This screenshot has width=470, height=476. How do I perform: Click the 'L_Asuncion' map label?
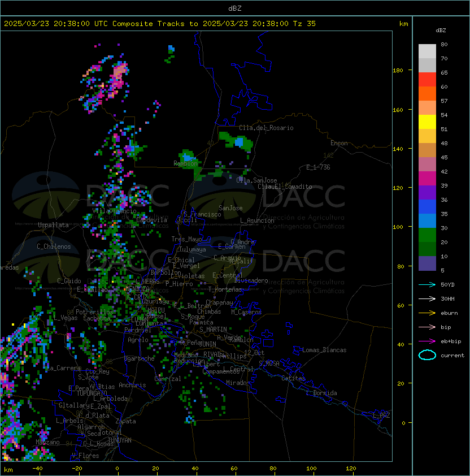tap(257, 220)
